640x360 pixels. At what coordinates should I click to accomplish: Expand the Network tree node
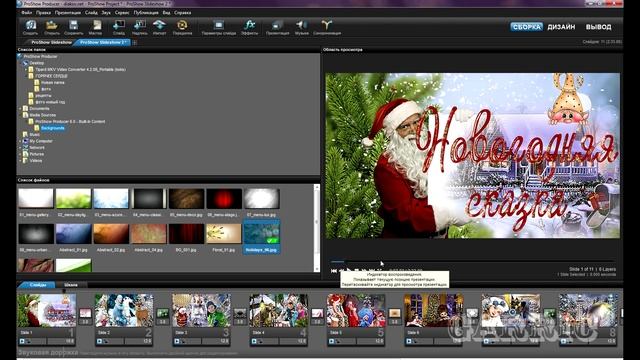(x=20, y=148)
